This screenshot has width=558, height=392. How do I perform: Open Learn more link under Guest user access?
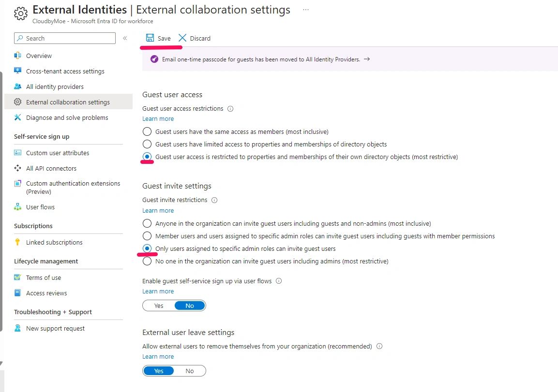pyautogui.click(x=158, y=119)
